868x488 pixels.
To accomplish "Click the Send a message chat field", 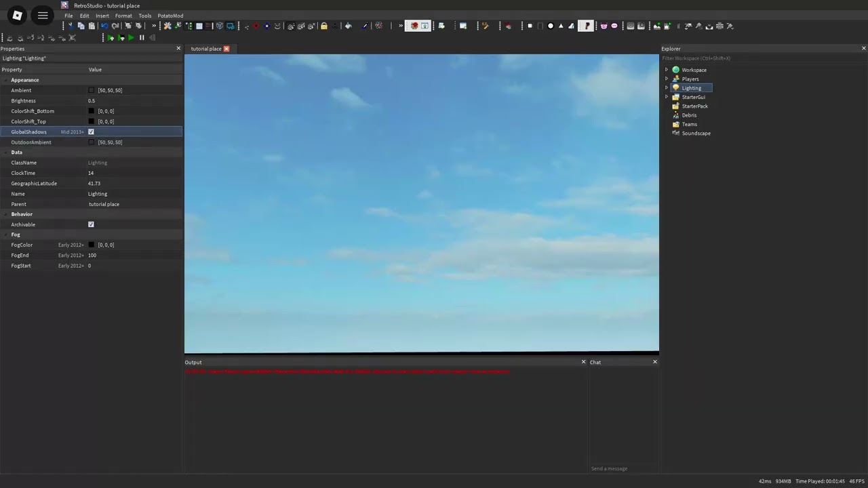I will click(624, 468).
